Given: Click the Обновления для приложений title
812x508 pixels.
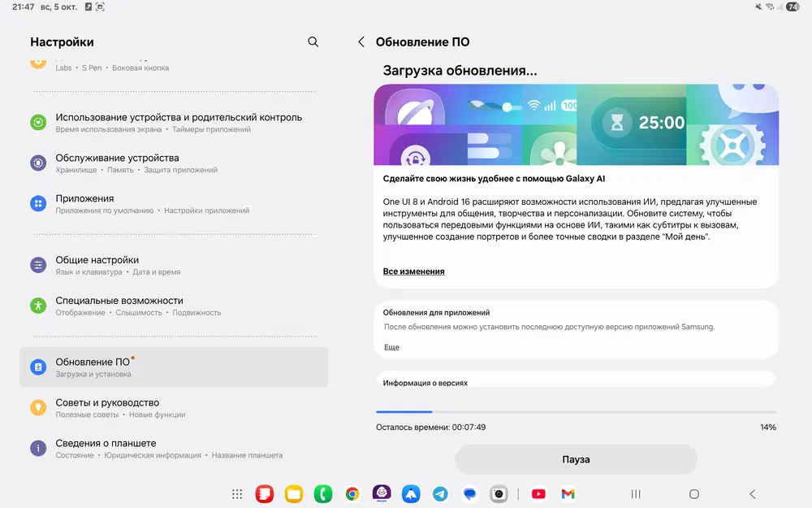Looking at the screenshot, I should [x=437, y=313].
